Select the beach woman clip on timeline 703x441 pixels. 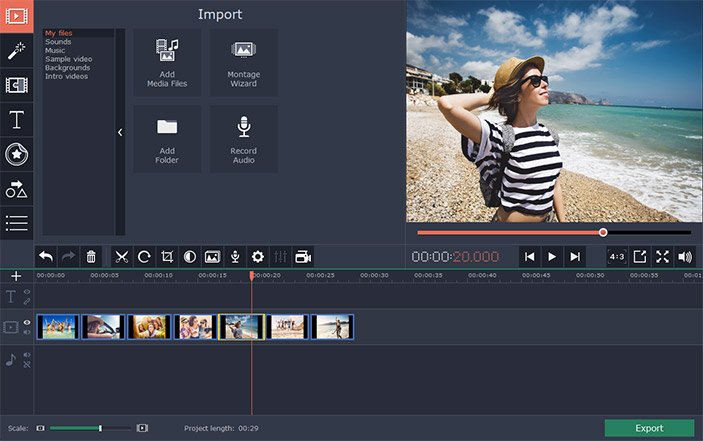(240, 327)
